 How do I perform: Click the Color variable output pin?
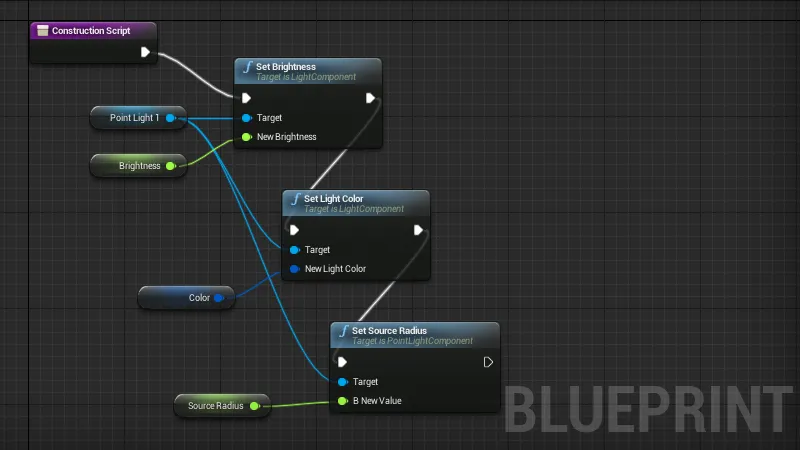[219, 298]
